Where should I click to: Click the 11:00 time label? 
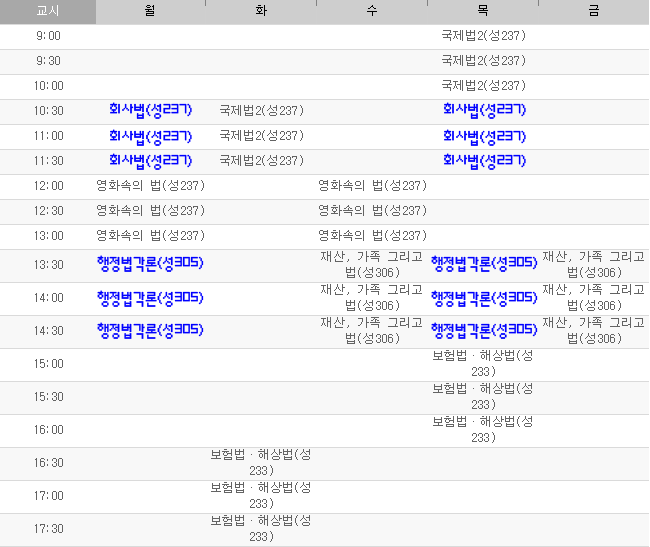(x=49, y=136)
